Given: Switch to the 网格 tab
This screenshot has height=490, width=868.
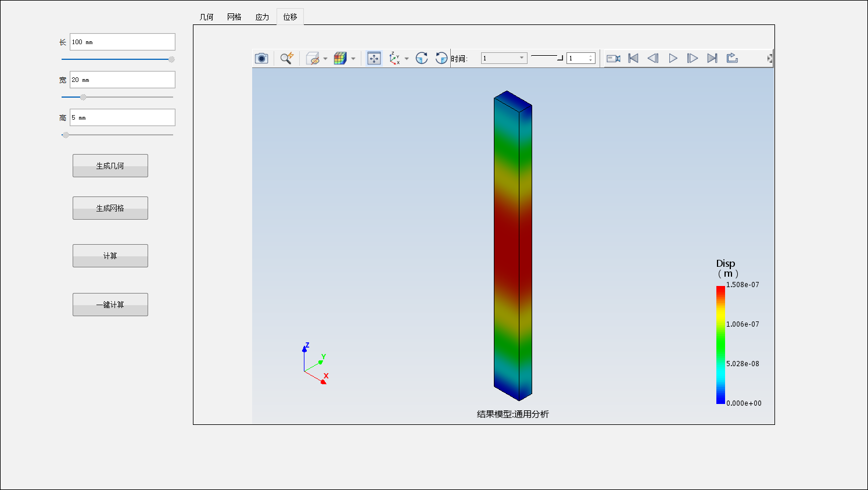Looking at the screenshot, I should coord(234,17).
